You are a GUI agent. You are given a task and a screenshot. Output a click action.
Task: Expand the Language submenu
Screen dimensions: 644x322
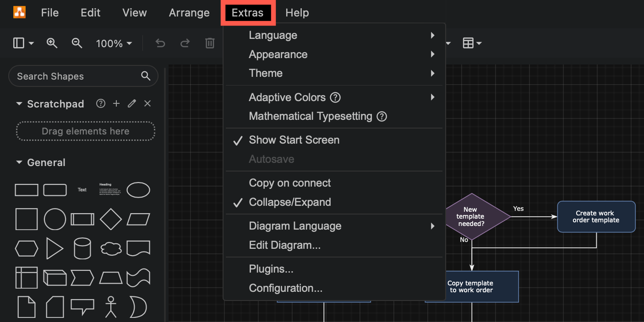click(273, 35)
